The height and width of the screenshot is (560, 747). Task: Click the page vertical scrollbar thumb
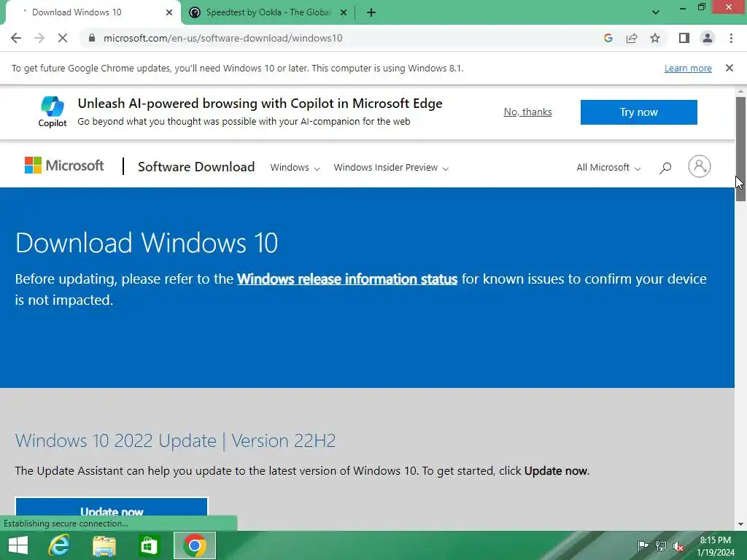(740, 149)
